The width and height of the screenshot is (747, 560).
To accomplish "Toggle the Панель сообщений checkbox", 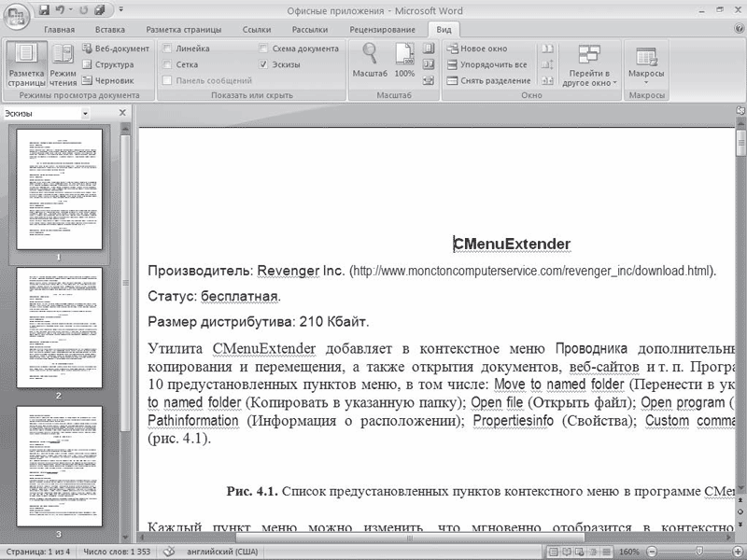I will point(167,81).
